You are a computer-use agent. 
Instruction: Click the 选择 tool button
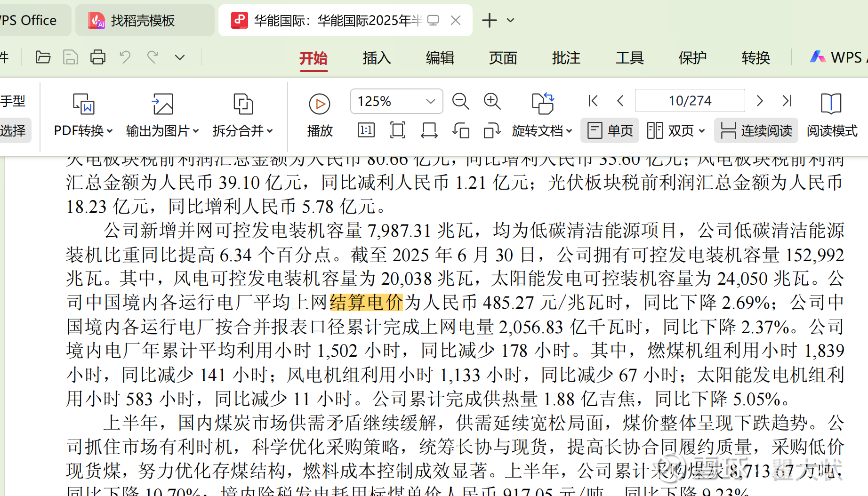[x=14, y=130]
